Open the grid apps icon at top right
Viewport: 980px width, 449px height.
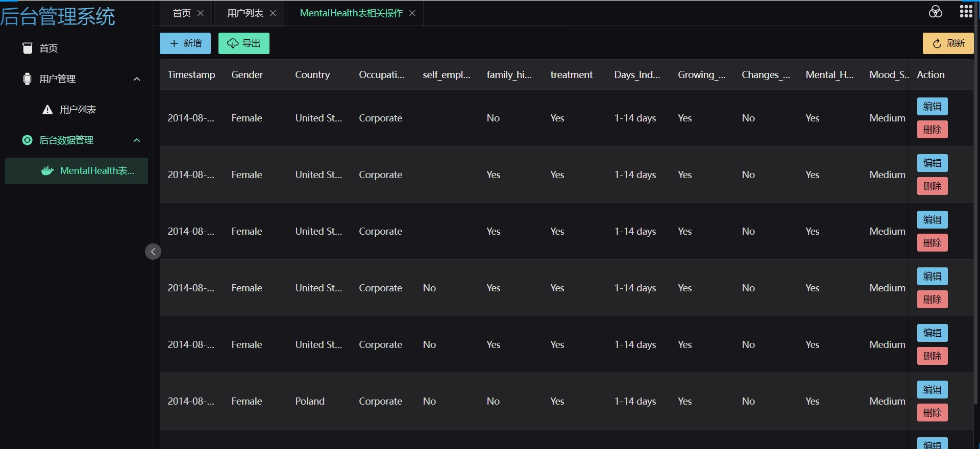click(966, 12)
